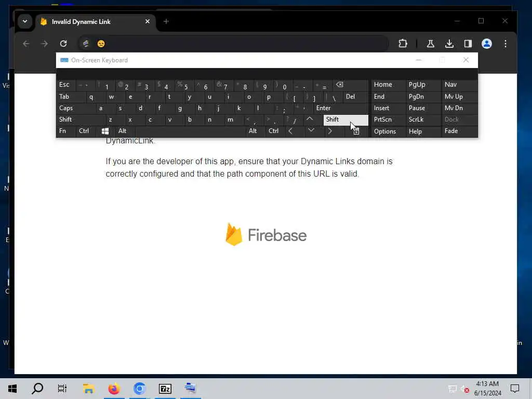The height and width of the screenshot is (399, 532).
Task: Toggle the highlighted right Shift key
Action: [x=345, y=119]
